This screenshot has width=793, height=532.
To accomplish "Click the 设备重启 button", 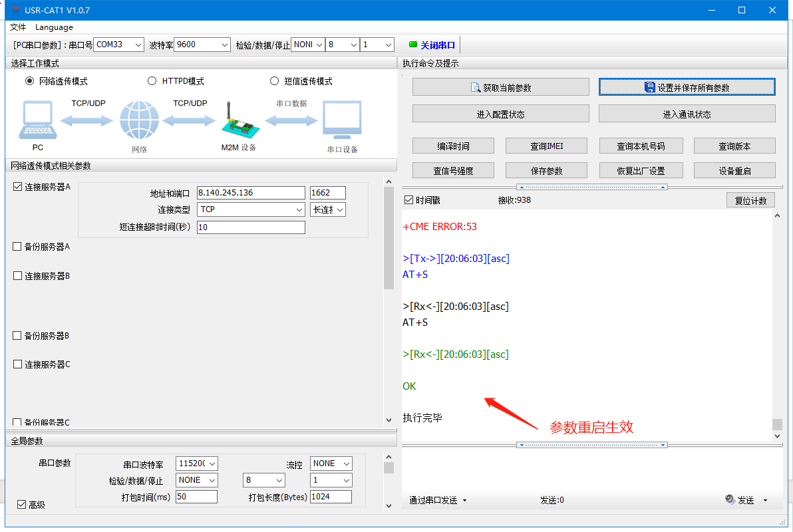I will coord(734,171).
